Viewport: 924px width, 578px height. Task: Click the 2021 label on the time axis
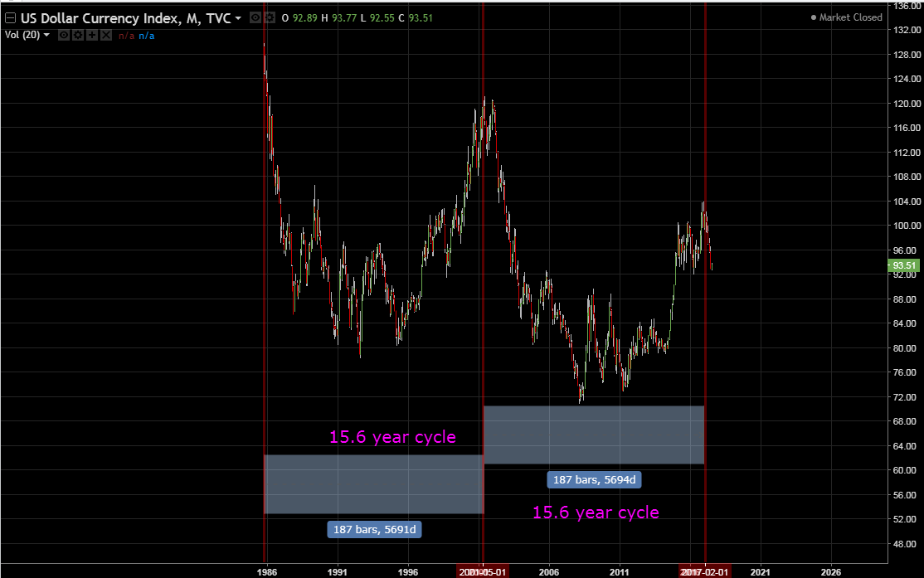[x=760, y=572]
